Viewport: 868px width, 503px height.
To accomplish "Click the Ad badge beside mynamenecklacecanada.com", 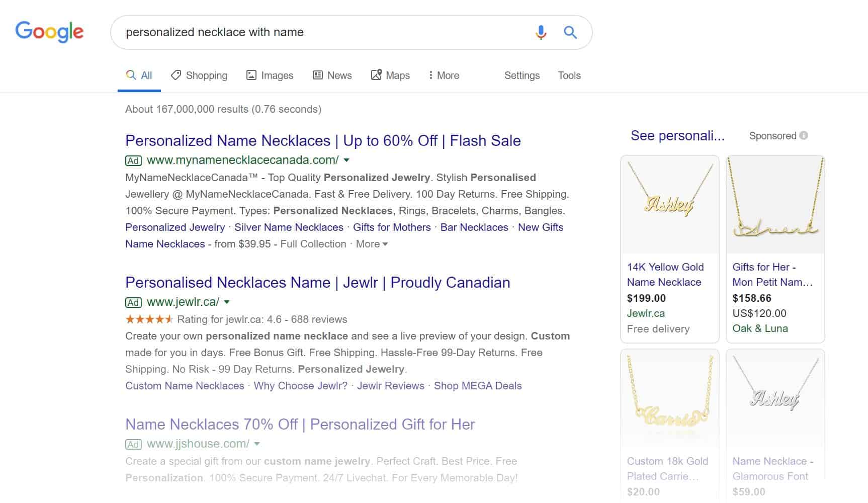I will [x=133, y=160].
